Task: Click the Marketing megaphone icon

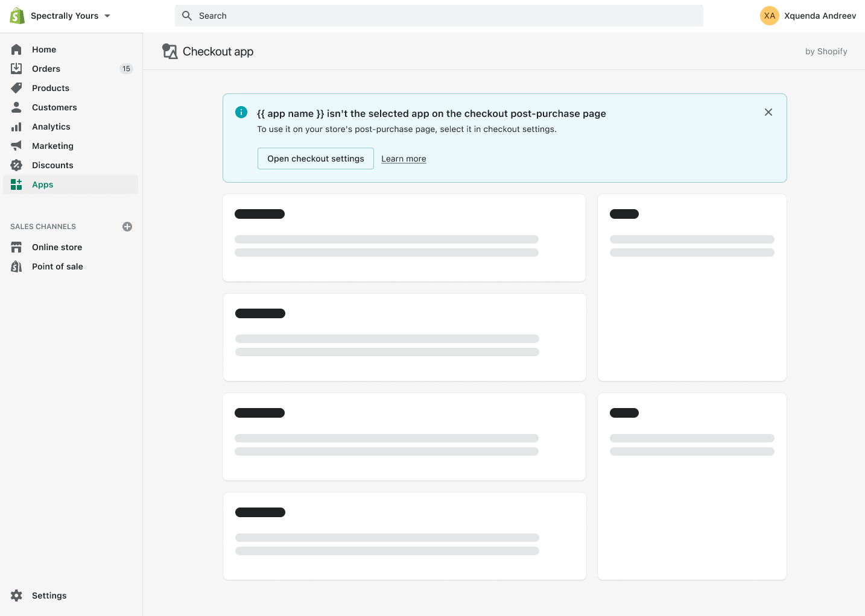Action: 16,146
